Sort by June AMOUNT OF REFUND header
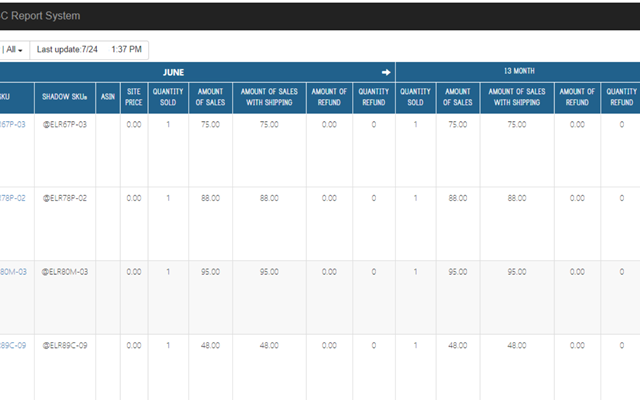The image size is (640, 400). pos(329,97)
